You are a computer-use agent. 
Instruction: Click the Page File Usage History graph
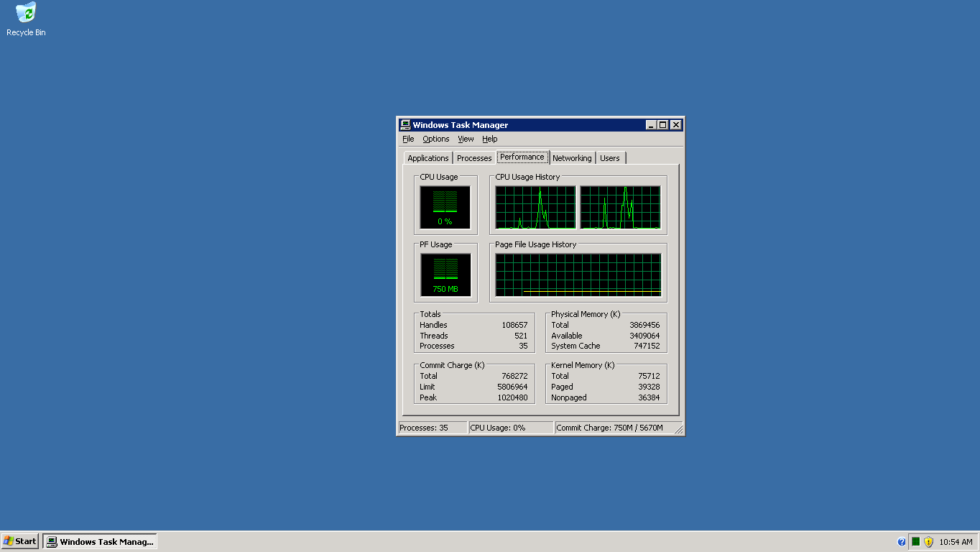pyautogui.click(x=578, y=275)
